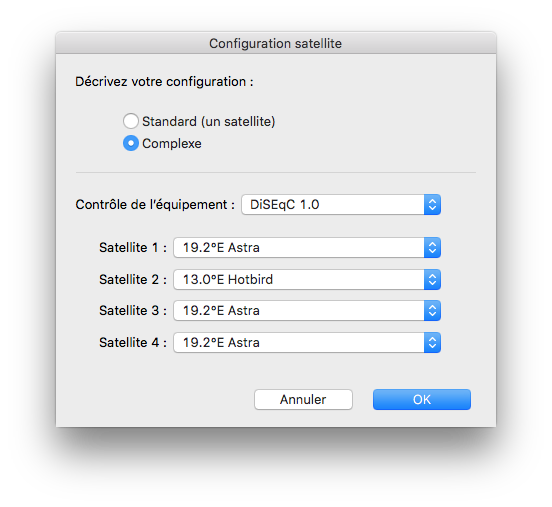Select the Complexe radio button
The width and height of the screenshot is (552, 507).
point(131,143)
